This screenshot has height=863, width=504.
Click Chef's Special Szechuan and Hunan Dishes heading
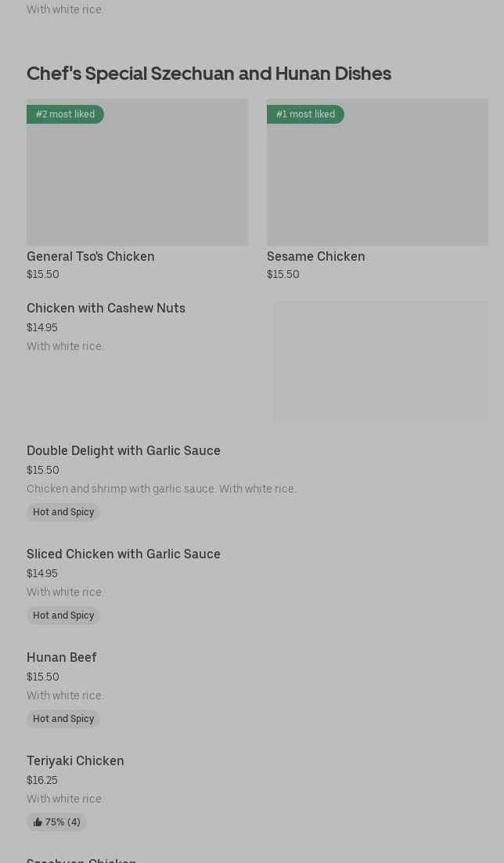coord(209,74)
